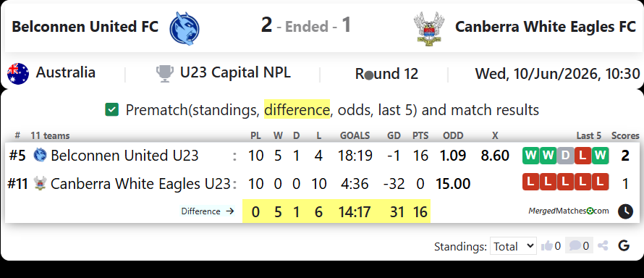
Task: Open Belconnen United U23 team link
Action: (x=124, y=156)
